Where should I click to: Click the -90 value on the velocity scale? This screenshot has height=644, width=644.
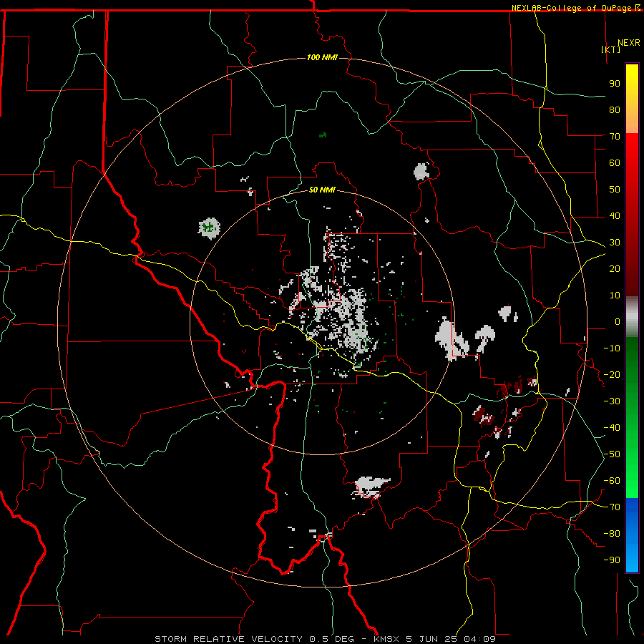[612, 560]
